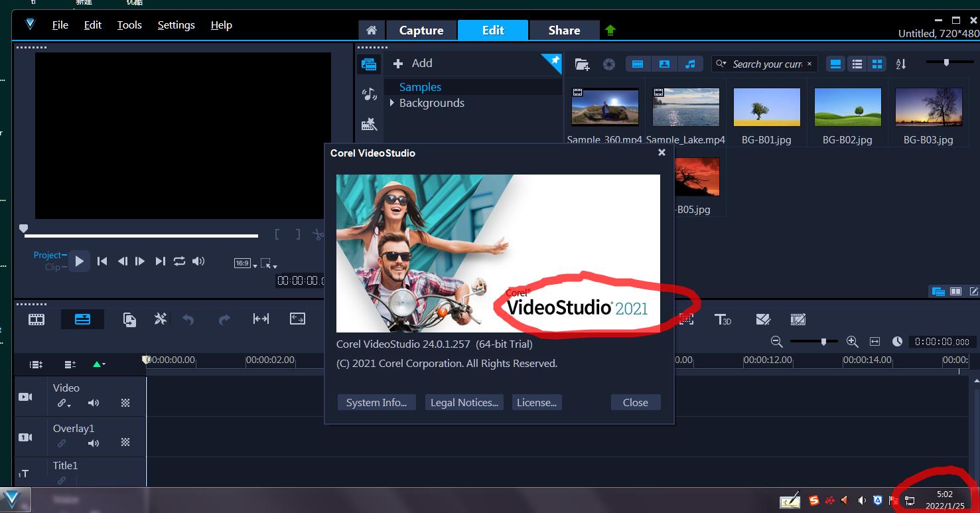Mute the Video track audio
Screen dimensions: 980x513
pyautogui.click(x=94, y=403)
